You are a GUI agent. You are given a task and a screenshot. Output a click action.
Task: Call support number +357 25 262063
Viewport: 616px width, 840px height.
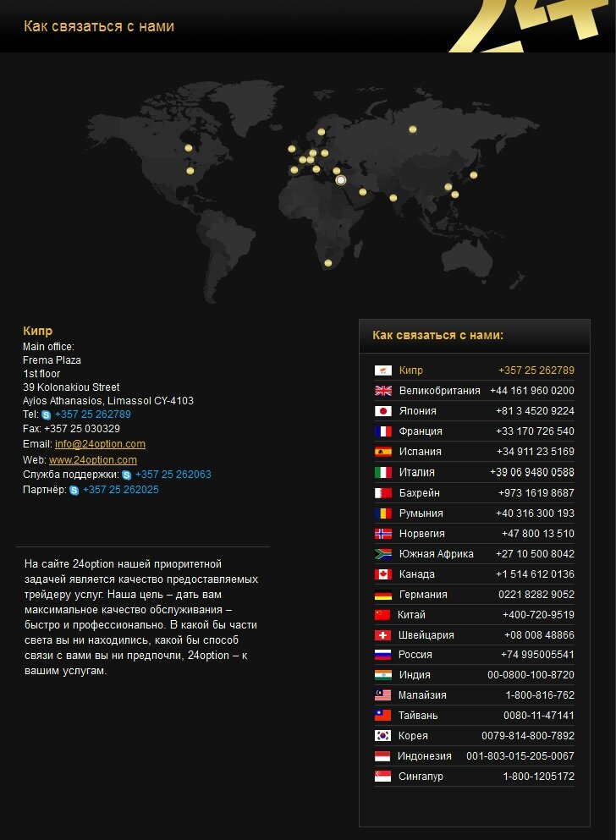pyautogui.click(x=173, y=474)
